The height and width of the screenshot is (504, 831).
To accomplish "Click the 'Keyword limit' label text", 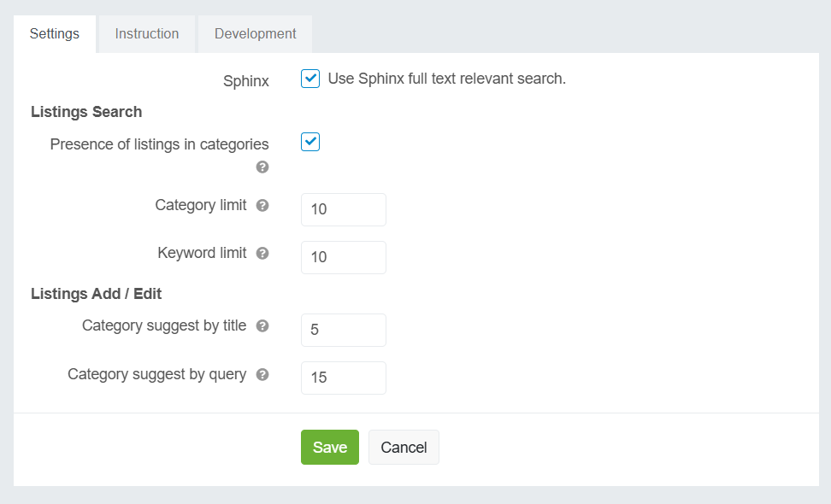I will click(x=202, y=253).
